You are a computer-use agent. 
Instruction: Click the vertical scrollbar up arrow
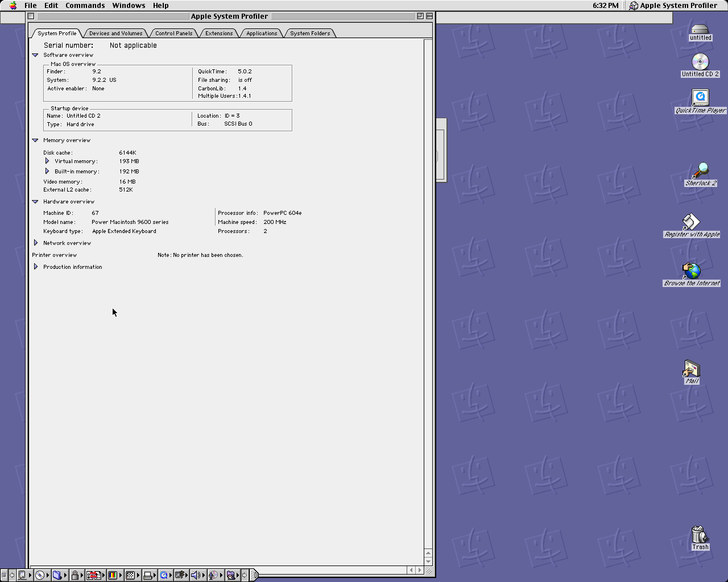point(428,552)
